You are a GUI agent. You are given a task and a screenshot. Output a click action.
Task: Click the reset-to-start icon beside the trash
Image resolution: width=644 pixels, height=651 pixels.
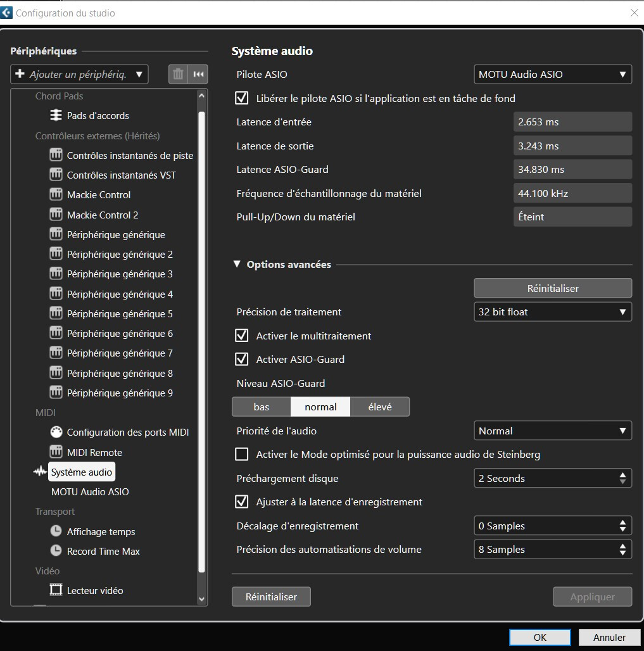pyautogui.click(x=198, y=74)
